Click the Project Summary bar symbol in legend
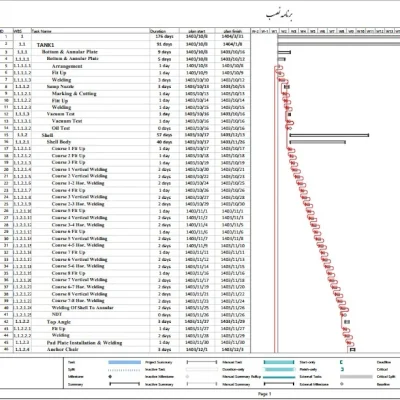 pyautogui.click(x=202, y=362)
